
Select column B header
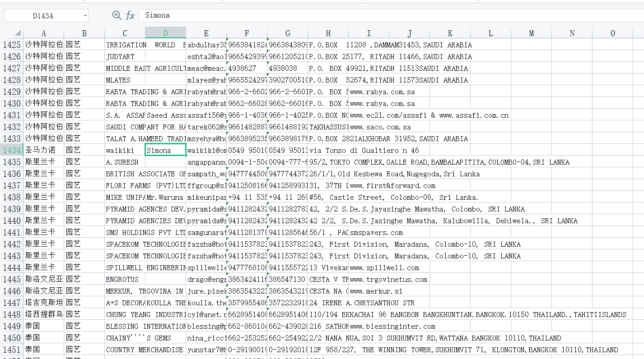[x=84, y=33]
